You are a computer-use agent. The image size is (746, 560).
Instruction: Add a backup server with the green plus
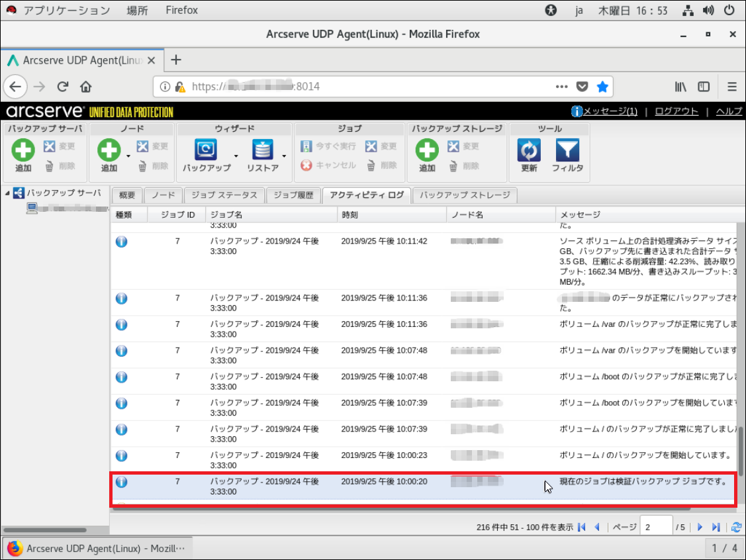(x=23, y=150)
